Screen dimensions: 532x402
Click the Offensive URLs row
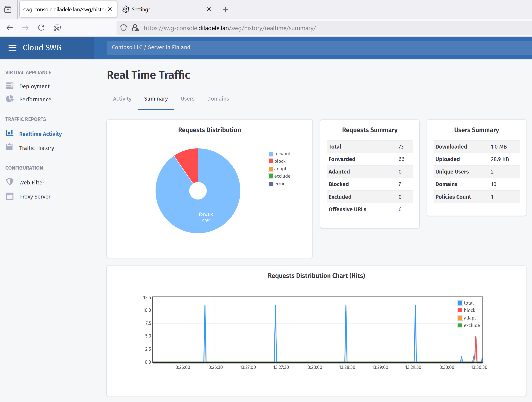(x=370, y=209)
